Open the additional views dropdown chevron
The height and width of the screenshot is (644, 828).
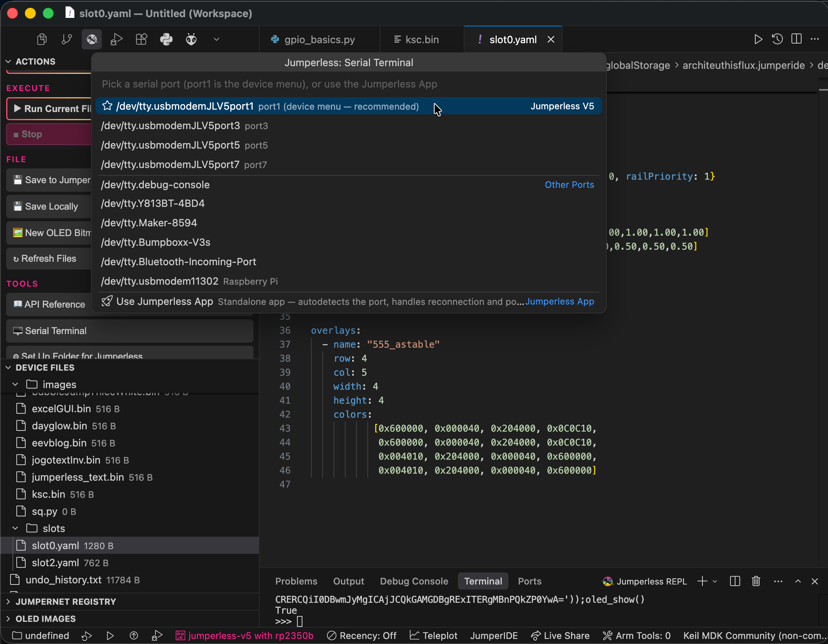(x=217, y=39)
